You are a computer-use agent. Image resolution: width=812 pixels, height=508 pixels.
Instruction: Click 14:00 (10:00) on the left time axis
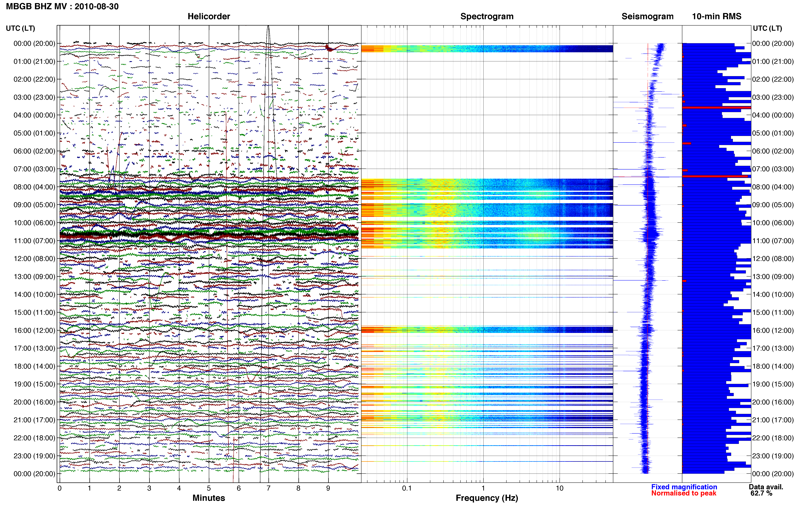(x=34, y=294)
